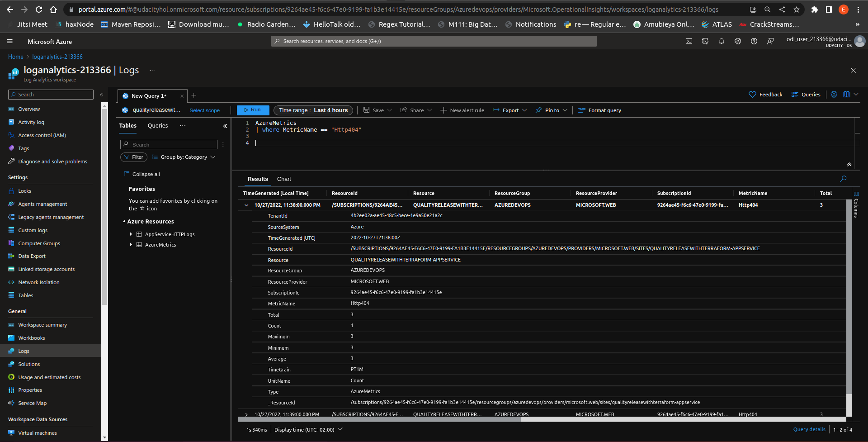Click the user account avatar
Screen dimensions: 868x442
(x=860, y=41)
